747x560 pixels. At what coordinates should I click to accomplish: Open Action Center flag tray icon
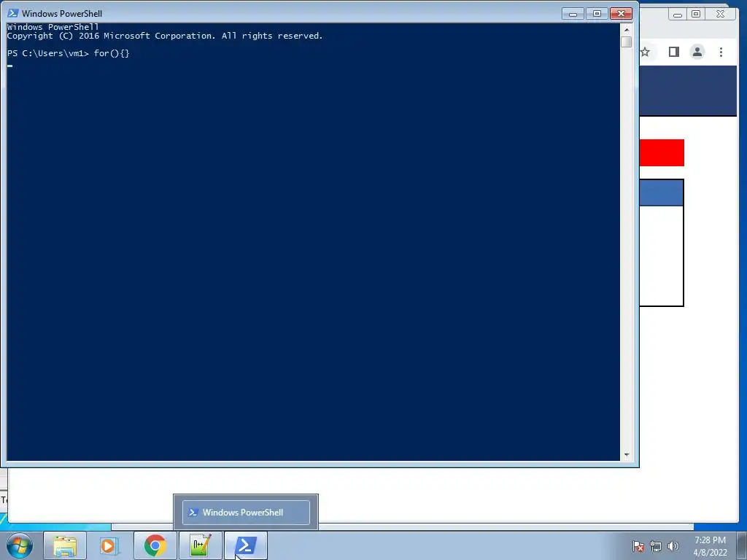click(x=638, y=546)
